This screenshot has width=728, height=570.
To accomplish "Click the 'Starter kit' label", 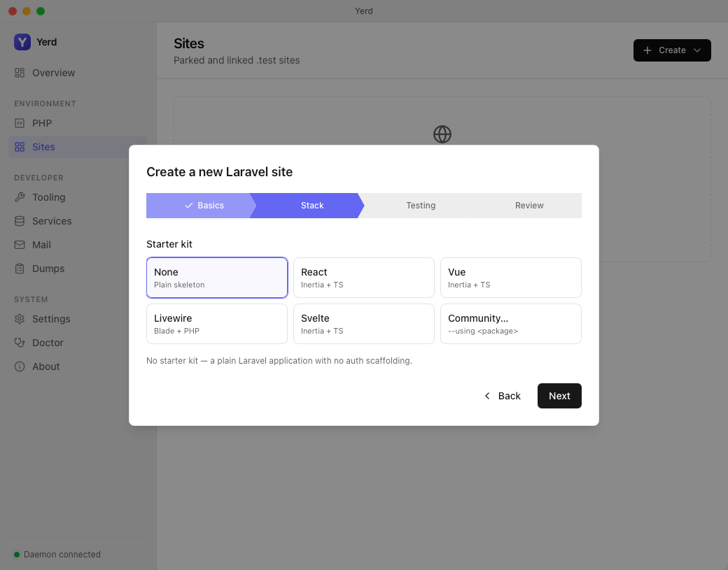I will pos(169,244).
